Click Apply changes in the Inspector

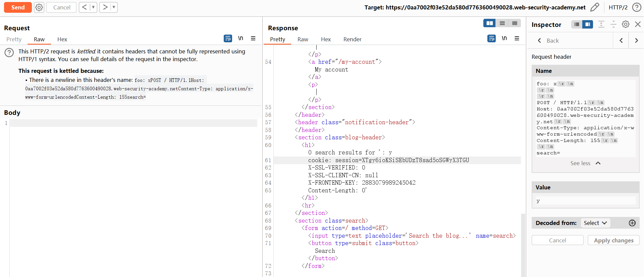point(613,240)
